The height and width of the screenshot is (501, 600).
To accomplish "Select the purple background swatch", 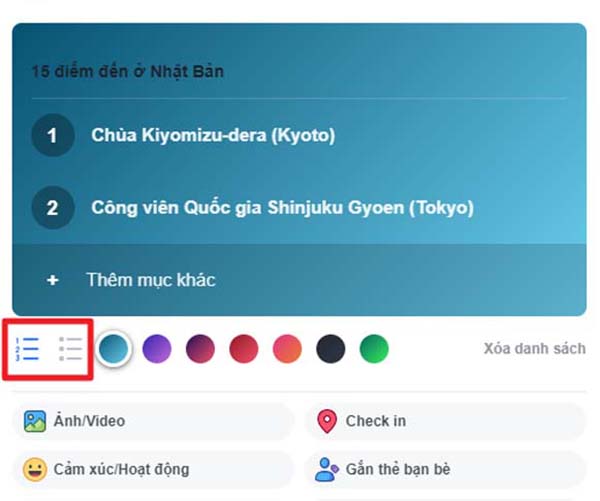I will click(157, 349).
